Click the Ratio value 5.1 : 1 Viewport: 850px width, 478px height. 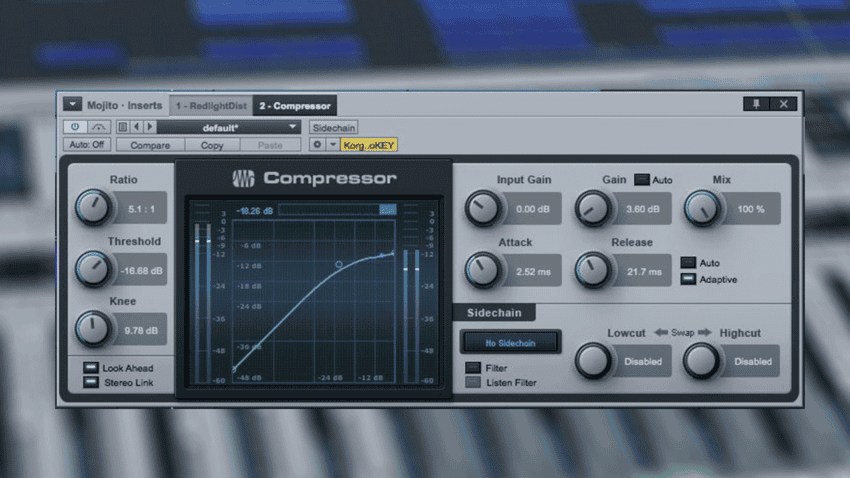(x=141, y=209)
